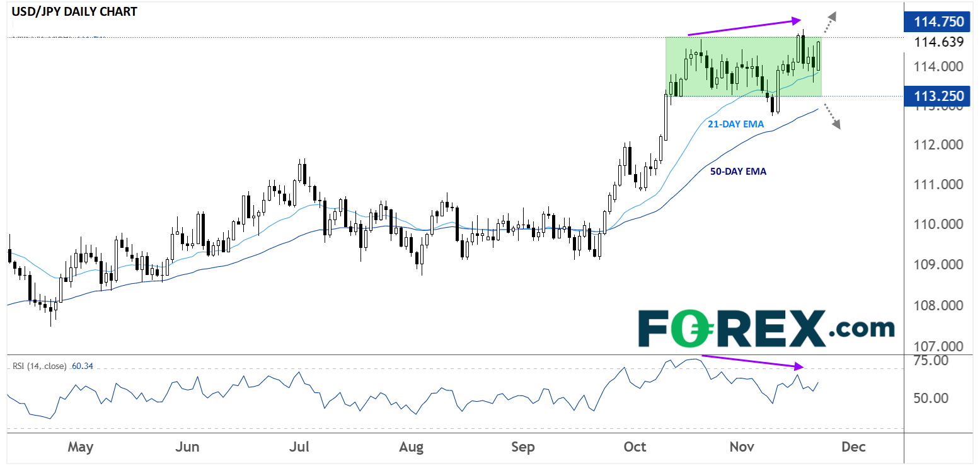Click the 111.000 price axis label
Image resolution: width=980 pixels, height=468 pixels.
938,185
